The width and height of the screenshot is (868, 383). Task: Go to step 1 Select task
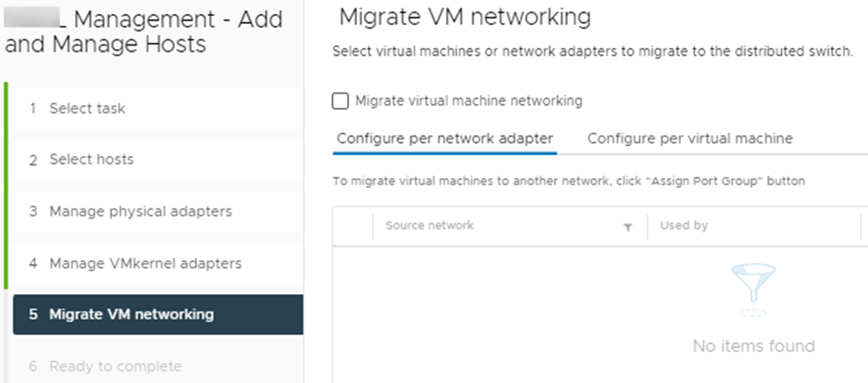click(87, 109)
